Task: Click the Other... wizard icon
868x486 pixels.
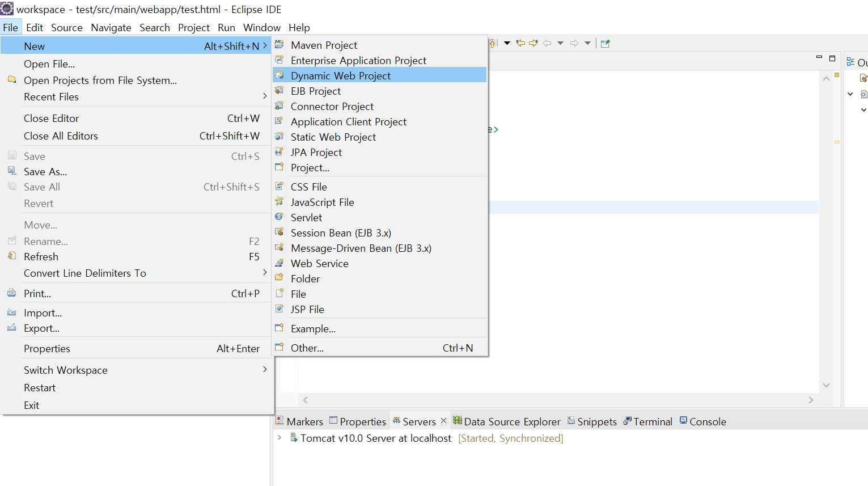Action: click(x=280, y=348)
